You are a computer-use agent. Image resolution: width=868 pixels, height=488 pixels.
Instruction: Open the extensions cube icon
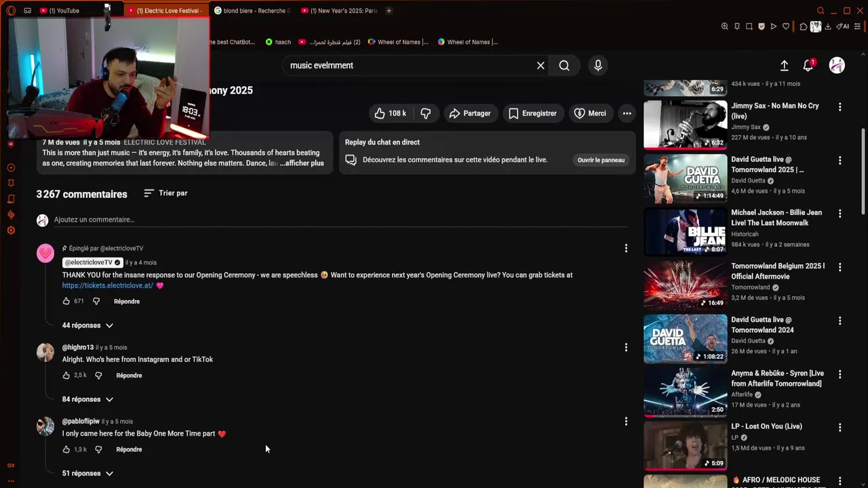[804, 26]
